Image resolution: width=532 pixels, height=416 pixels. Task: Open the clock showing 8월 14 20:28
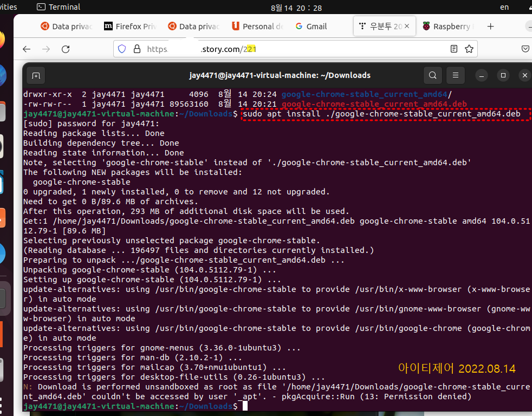coord(296,8)
